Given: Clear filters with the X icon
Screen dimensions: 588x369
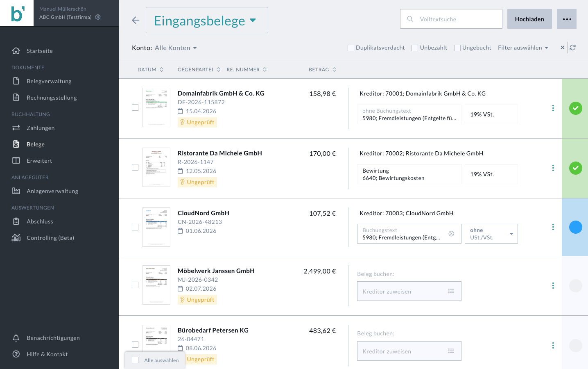Looking at the screenshot, I should (563, 48).
